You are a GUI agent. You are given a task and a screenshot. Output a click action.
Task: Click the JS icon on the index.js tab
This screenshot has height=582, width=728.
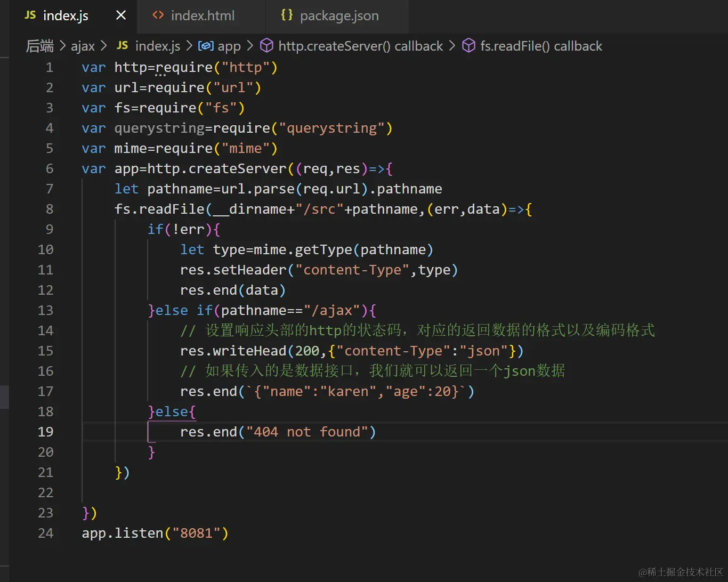pyautogui.click(x=30, y=15)
